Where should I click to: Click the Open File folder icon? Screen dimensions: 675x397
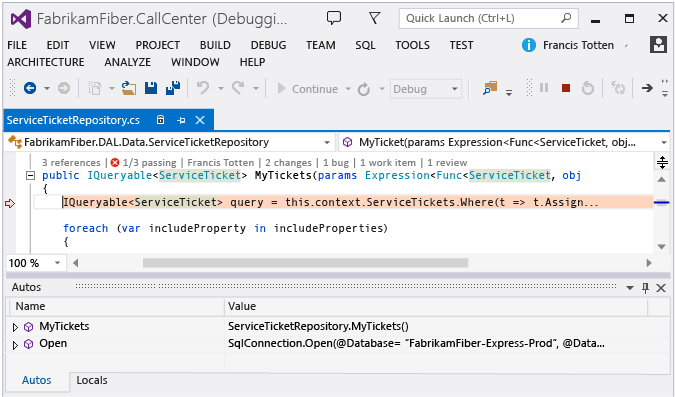(x=128, y=88)
